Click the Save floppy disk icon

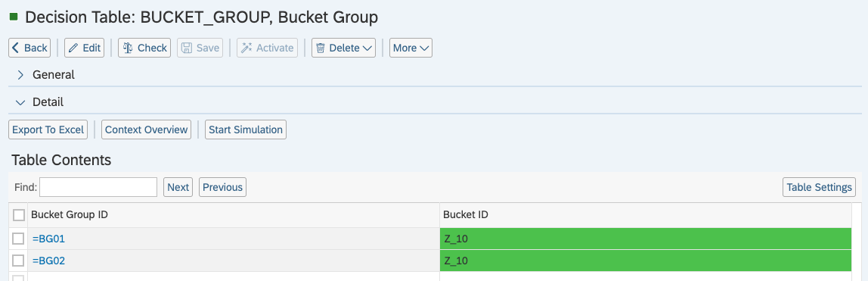187,48
